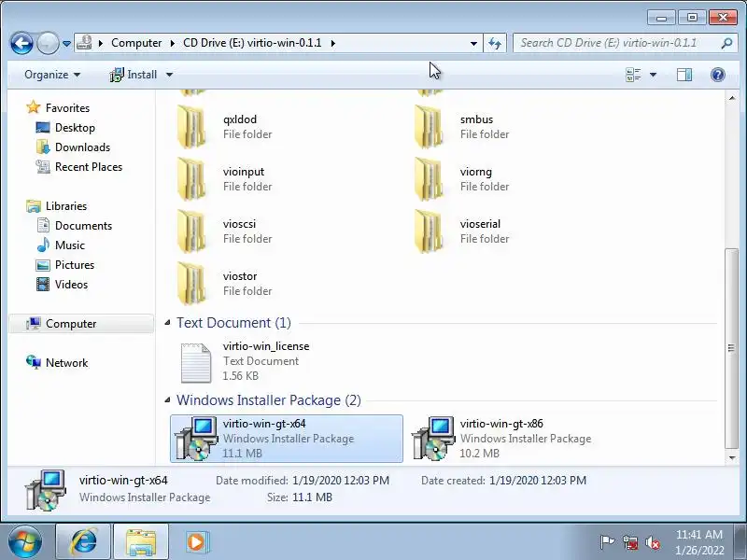Click the network tray icon
747x560 pixels.
pyautogui.click(x=630, y=542)
